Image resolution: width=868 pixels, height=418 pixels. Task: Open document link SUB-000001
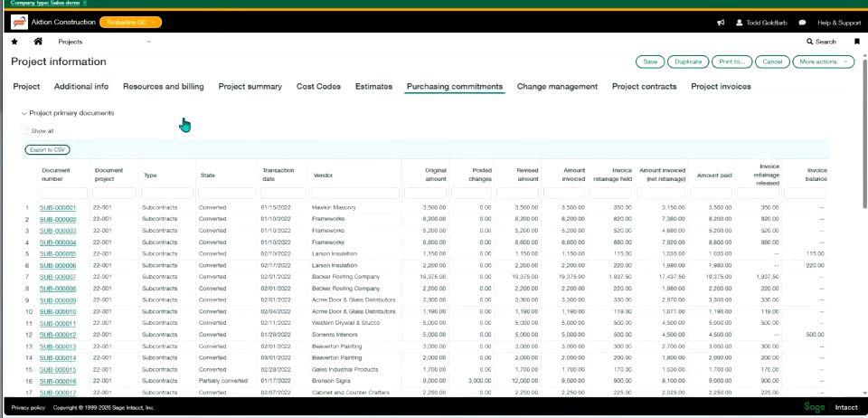coord(58,208)
